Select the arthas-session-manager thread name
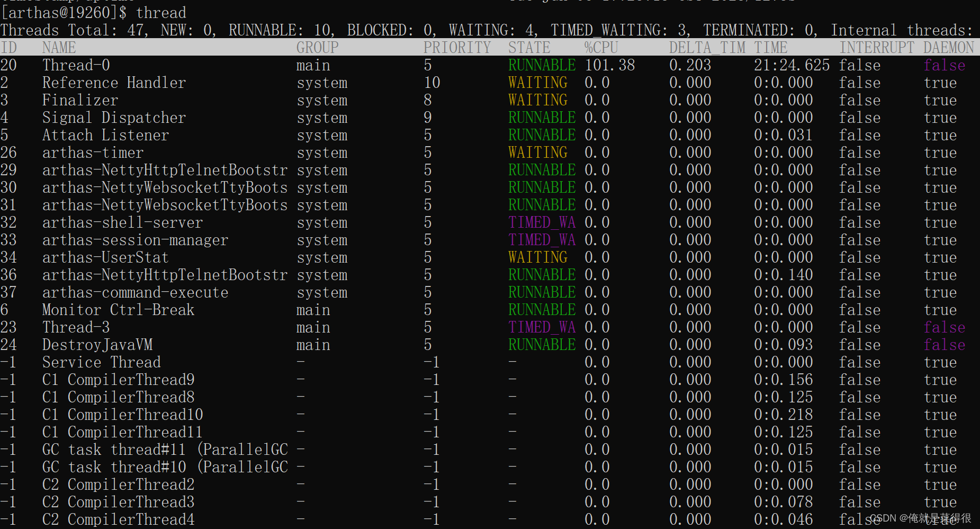The width and height of the screenshot is (980, 529). click(136, 240)
